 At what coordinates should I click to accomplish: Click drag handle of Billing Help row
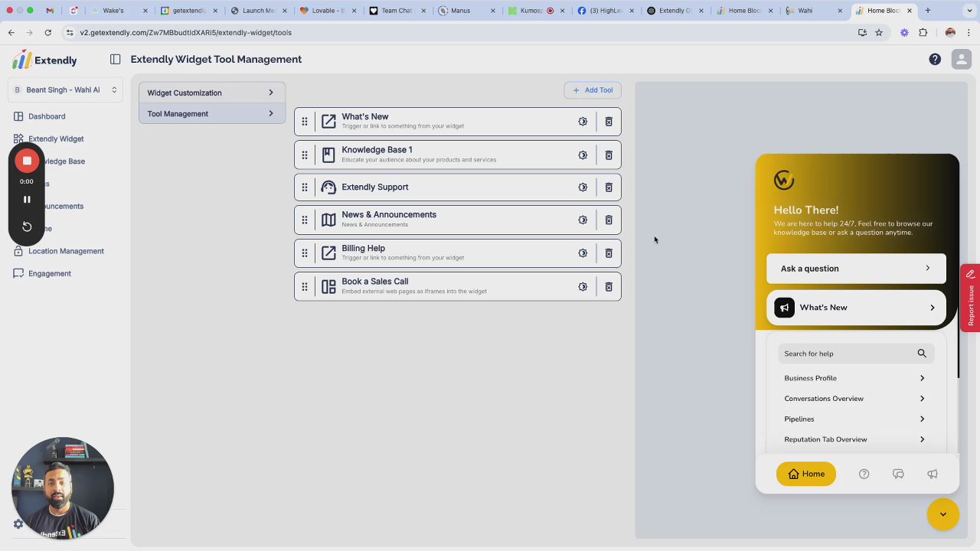click(x=305, y=253)
